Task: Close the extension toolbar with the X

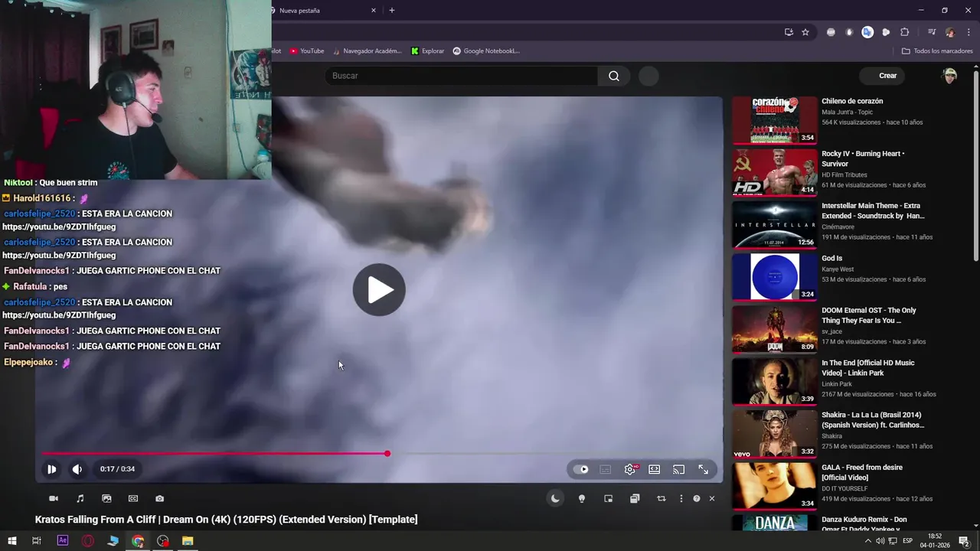Action: point(712,498)
